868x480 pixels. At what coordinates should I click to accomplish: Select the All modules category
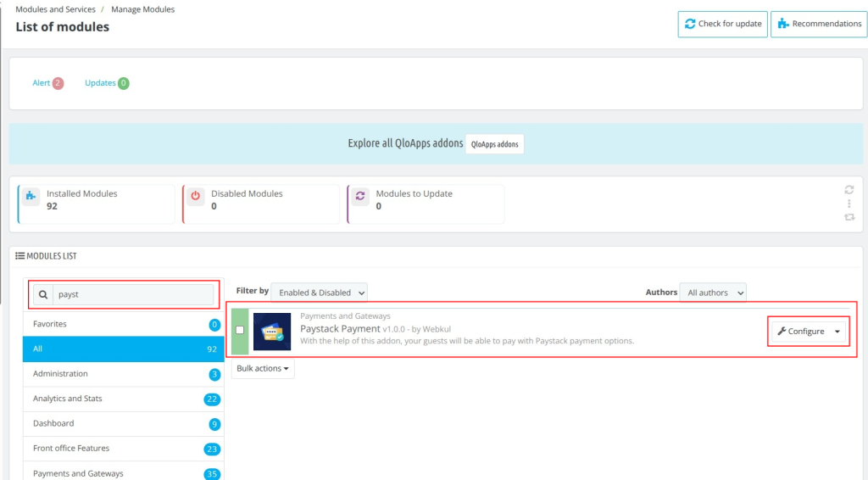click(124, 349)
